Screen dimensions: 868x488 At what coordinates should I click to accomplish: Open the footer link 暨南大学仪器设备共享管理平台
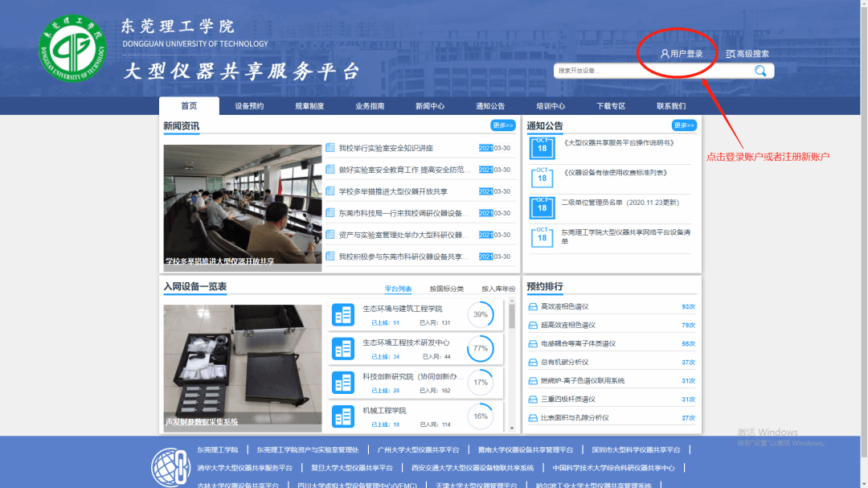click(526, 449)
